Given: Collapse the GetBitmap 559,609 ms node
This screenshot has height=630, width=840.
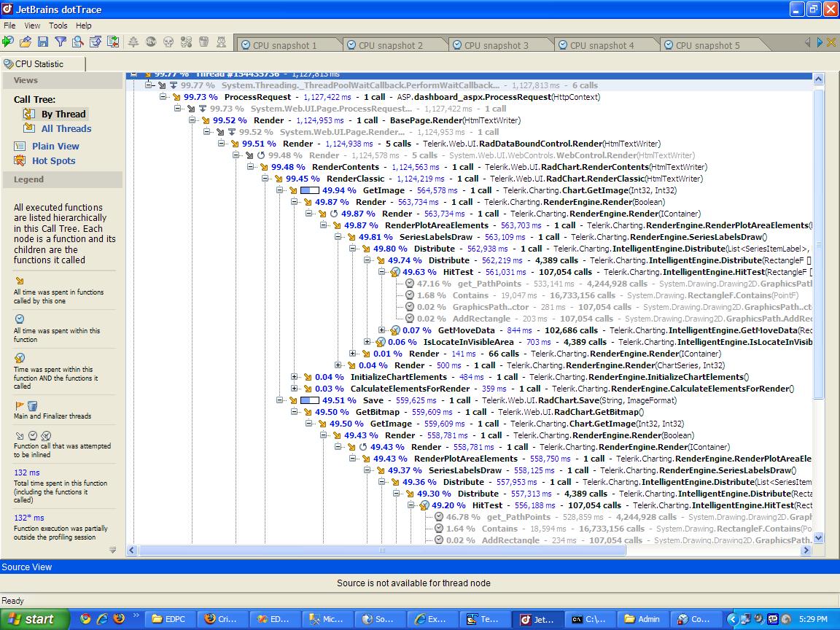Looking at the screenshot, I should pos(295,412).
